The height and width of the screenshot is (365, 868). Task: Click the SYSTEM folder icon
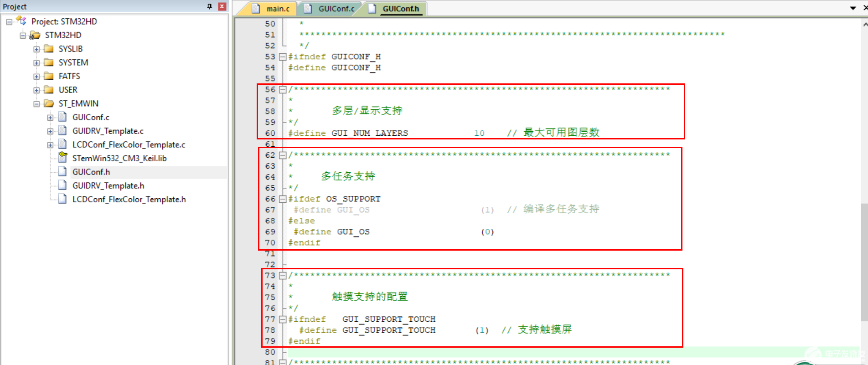click(x=49, y=62)
